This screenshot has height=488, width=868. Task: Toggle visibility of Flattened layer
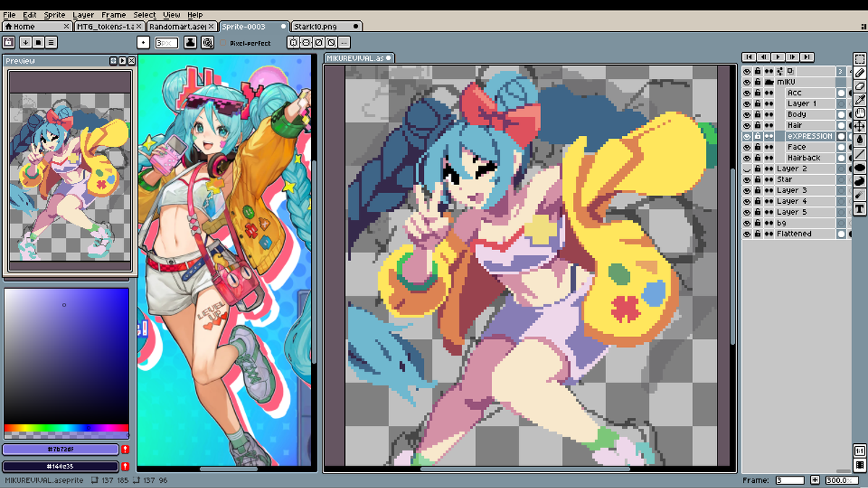pyautogui.click(x=747, y=234)
